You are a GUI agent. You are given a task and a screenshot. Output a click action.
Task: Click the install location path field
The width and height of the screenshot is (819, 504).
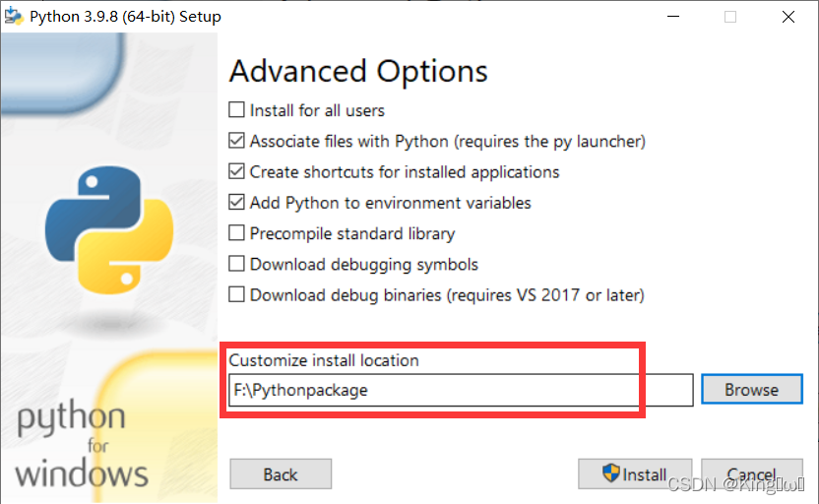461,390
